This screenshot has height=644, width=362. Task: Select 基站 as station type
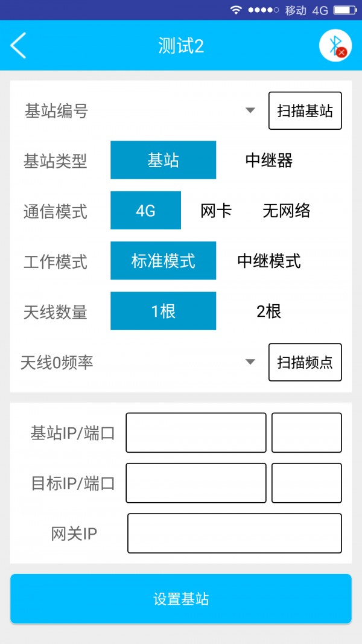163,160
